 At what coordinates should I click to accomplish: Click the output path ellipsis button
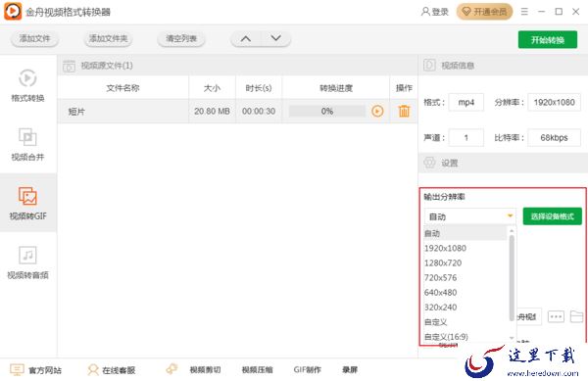556,316
